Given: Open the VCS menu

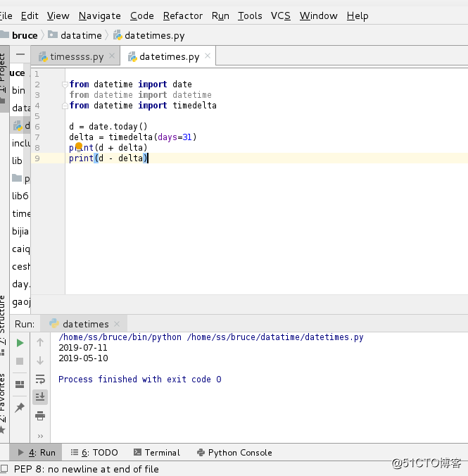Looking at the screenshot, I should [x=280, y=15].
